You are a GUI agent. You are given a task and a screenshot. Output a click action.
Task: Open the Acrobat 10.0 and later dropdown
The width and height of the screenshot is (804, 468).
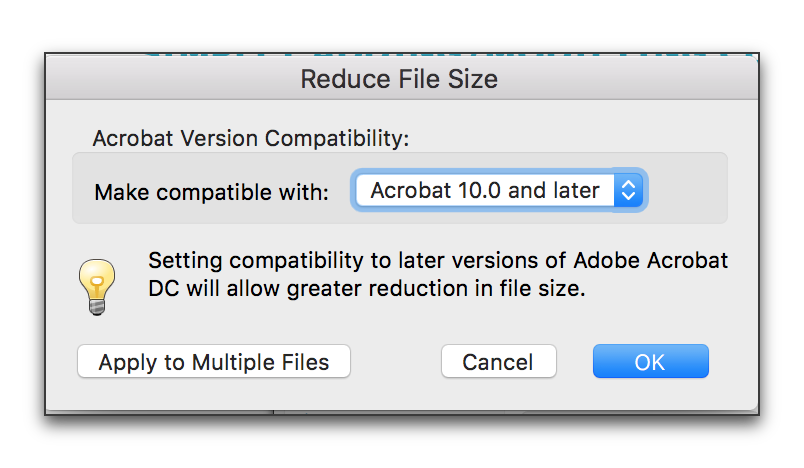coord(499,191)
